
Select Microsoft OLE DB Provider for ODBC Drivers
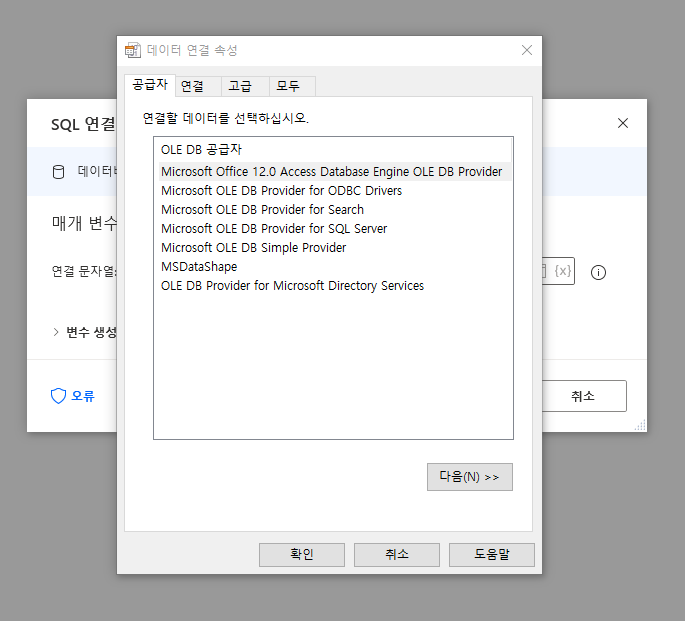(x=281, y=191)
